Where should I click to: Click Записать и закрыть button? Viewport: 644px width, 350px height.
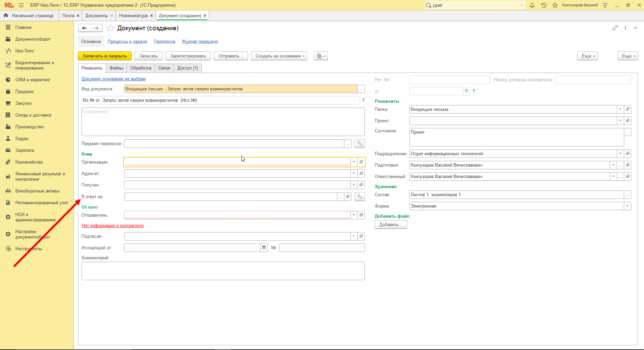[105, 56]
